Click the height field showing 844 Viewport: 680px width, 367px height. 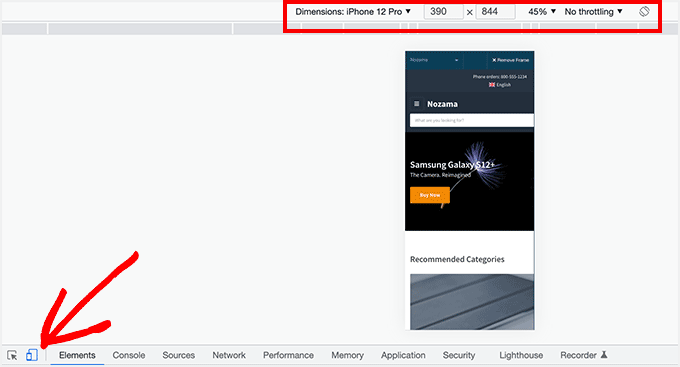tap(495, 12)
